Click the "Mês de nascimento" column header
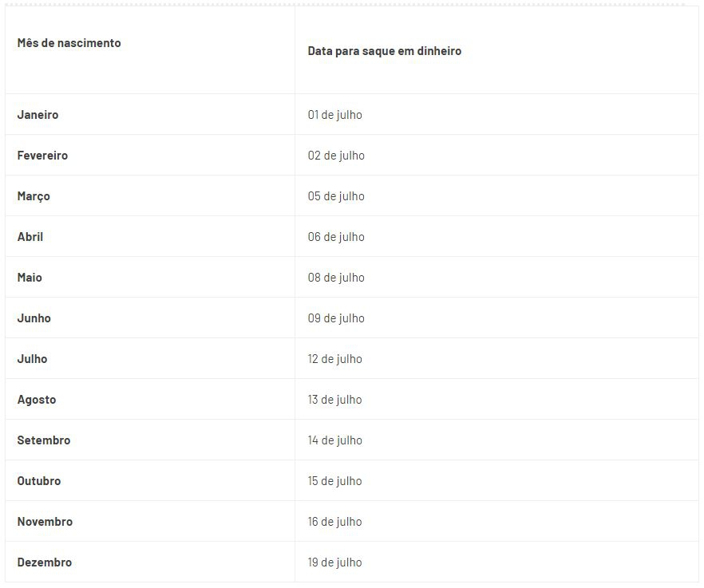Image resolution: width=704 pixels, height=588 pixels. (69, 43)
